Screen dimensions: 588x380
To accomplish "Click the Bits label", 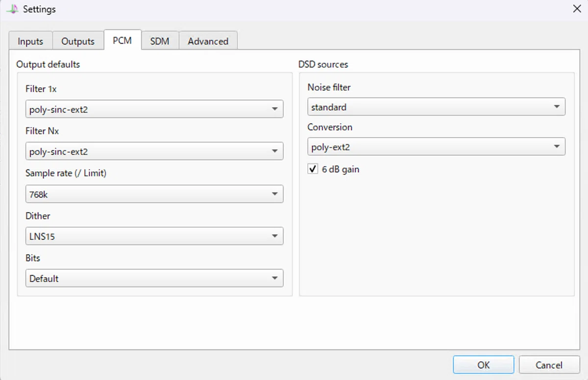I will 33,258.
